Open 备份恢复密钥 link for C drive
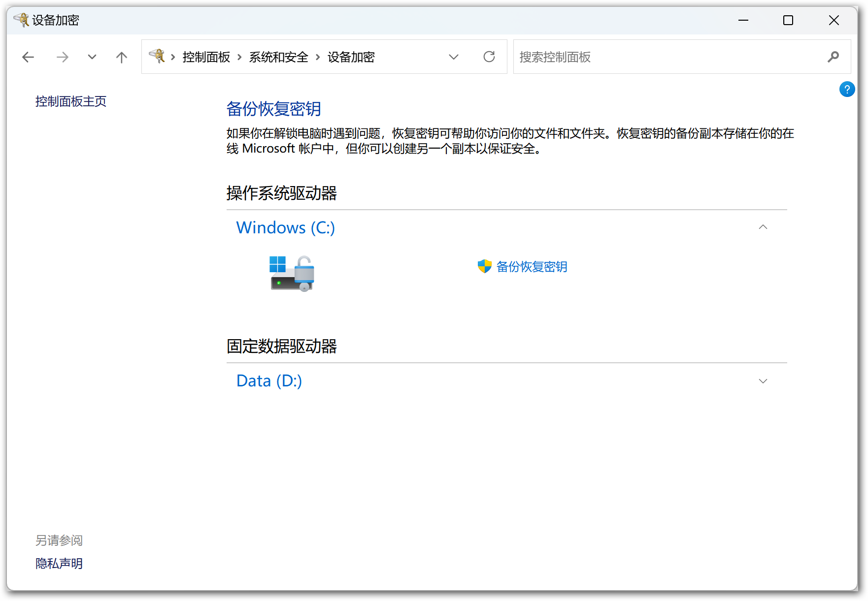The width and height of the screenshot is (868, 601). pos(532,266)
